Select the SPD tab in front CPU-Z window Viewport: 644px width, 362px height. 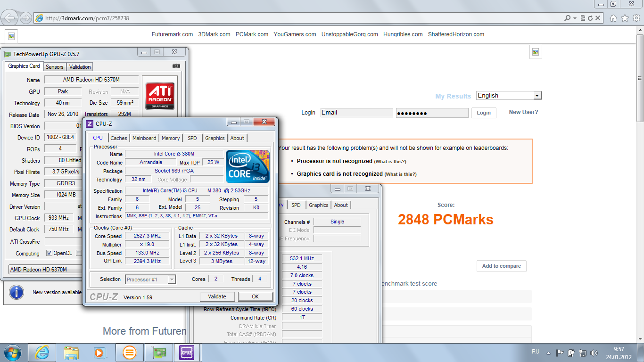(192, 138)
